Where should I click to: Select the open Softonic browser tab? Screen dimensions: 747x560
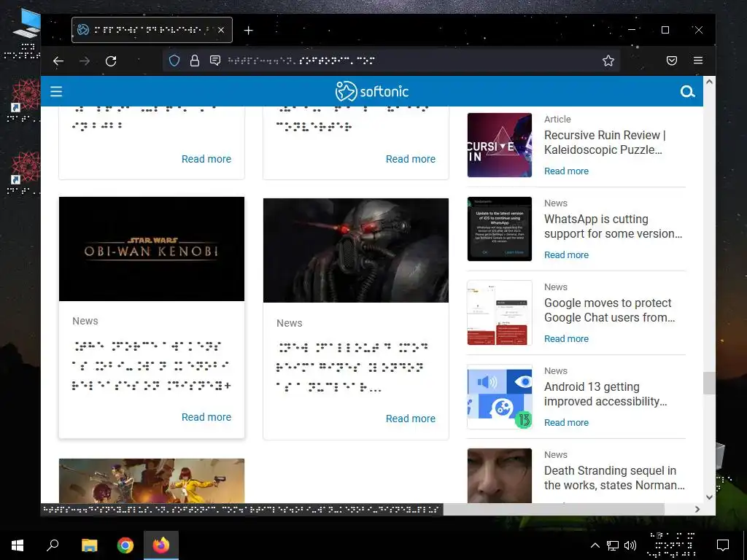(152, 30)
